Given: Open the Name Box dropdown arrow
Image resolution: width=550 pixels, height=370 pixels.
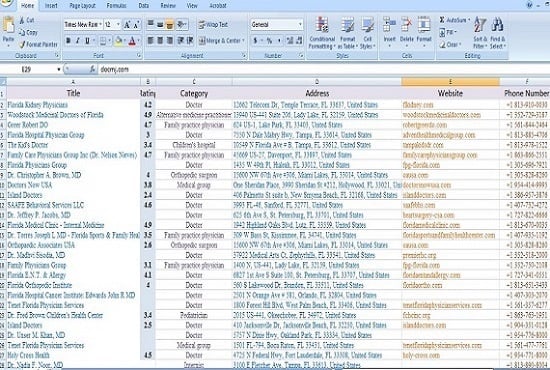Looking at the screenshot, I should click(59, 69).
